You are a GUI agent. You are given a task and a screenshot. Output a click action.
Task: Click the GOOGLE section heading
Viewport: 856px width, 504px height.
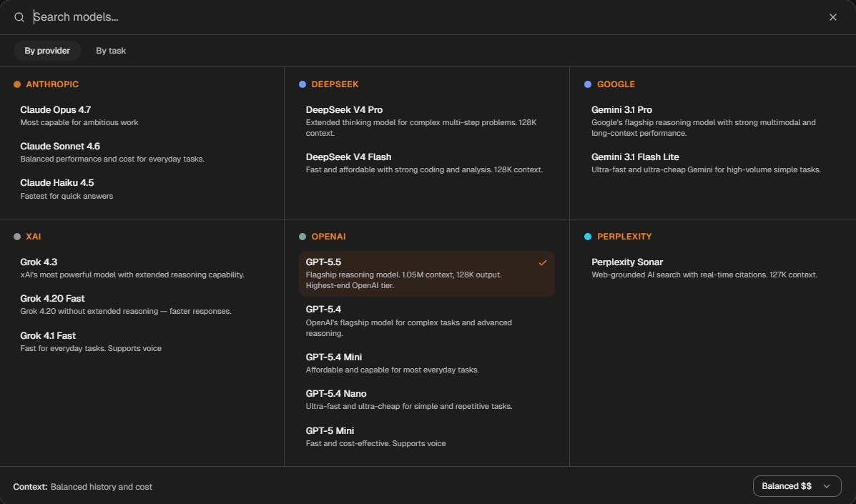616,84
